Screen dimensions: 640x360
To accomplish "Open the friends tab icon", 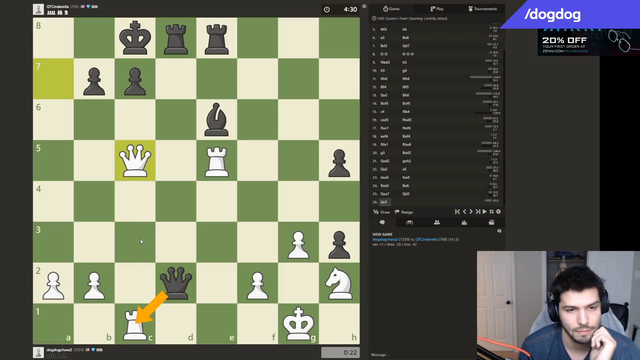I will [437, 222].
